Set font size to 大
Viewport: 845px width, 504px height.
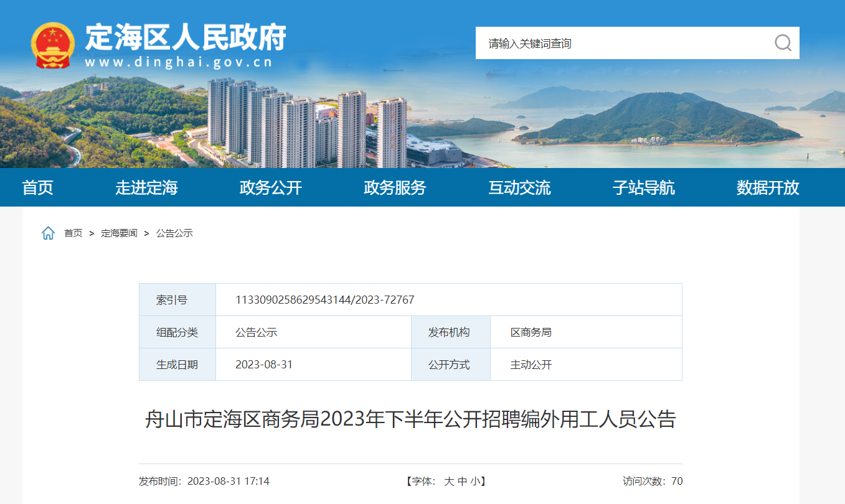click(449, 482)
